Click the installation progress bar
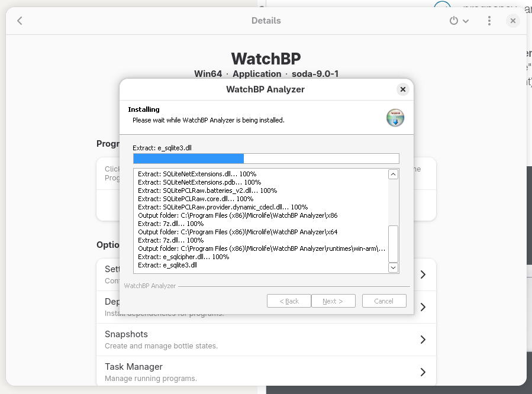The height and width of the screenshot is (394, 532). [x=266, y=158]
